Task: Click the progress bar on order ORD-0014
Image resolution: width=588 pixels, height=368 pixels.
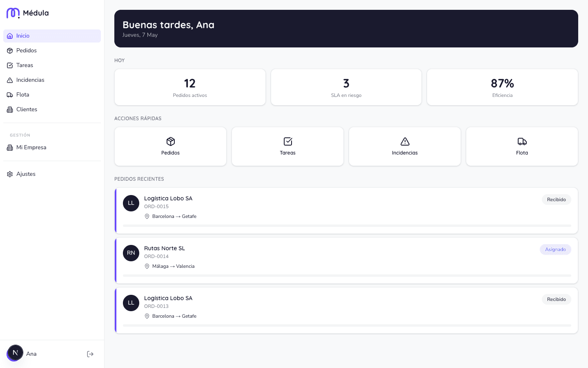Action: point(347,276)
